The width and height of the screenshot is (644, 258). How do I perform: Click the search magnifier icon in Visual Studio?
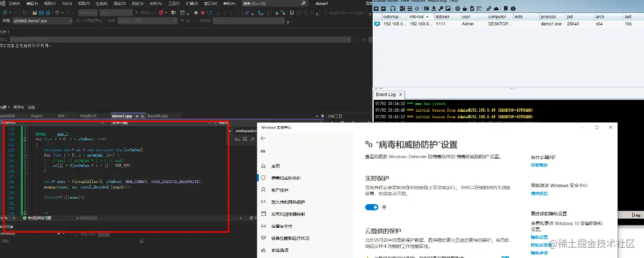pyautogui.click(x=304, y=3)
